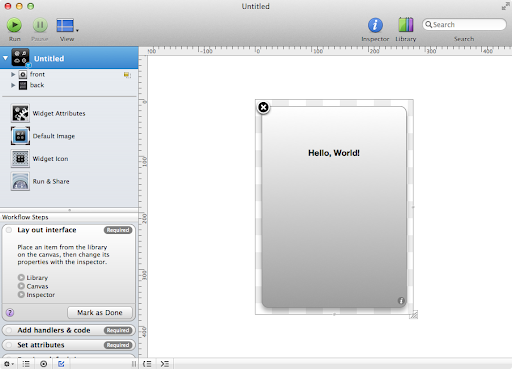Click the widget close X button on canvas

[x=263, y=107]
